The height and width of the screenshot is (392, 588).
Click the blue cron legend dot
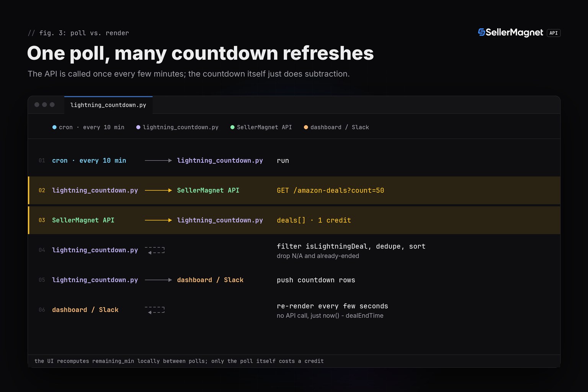pos(54,127)
